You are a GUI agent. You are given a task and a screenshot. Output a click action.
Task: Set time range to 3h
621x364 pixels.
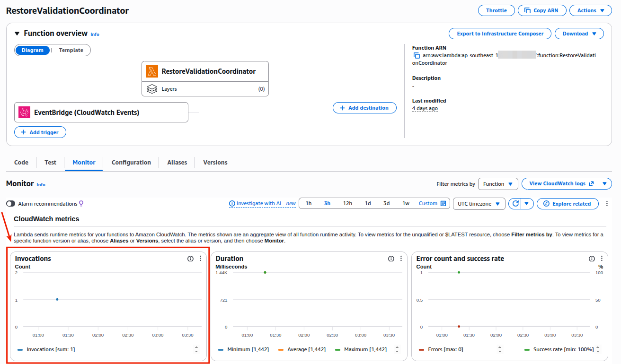point(327,204)
